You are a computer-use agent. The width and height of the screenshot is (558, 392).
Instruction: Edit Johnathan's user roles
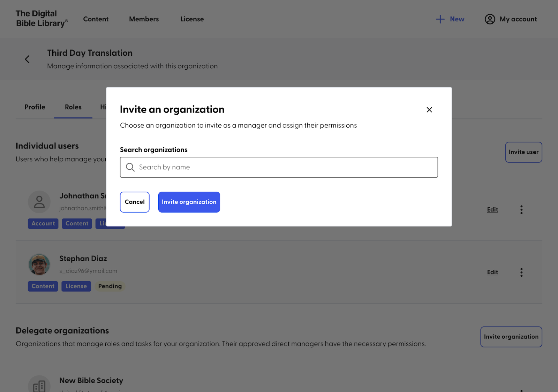tap(492, 209)
